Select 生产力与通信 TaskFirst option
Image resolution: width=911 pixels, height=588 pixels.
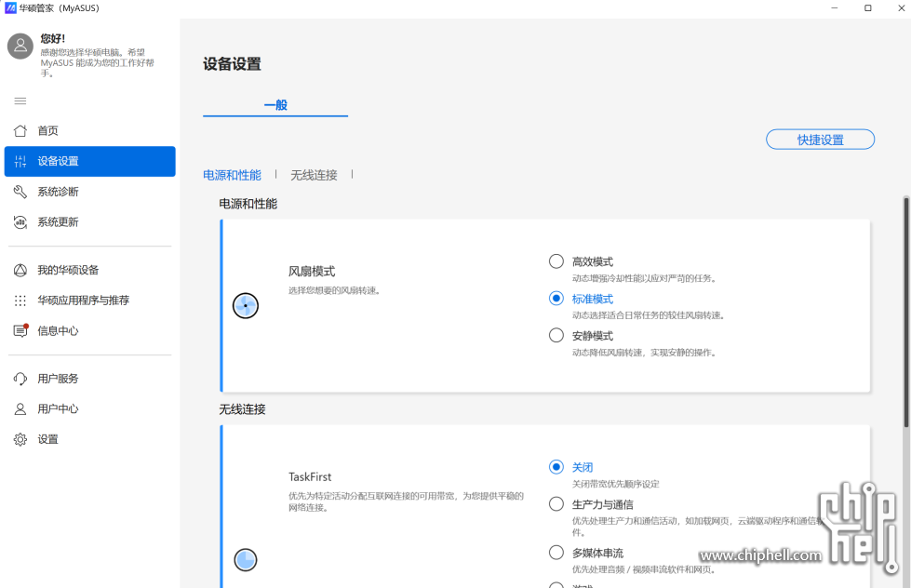click(x=556, y=503)
